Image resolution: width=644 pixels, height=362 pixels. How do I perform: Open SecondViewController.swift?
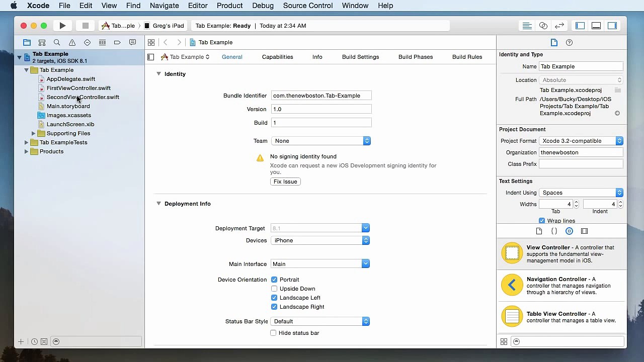point(83,97)
